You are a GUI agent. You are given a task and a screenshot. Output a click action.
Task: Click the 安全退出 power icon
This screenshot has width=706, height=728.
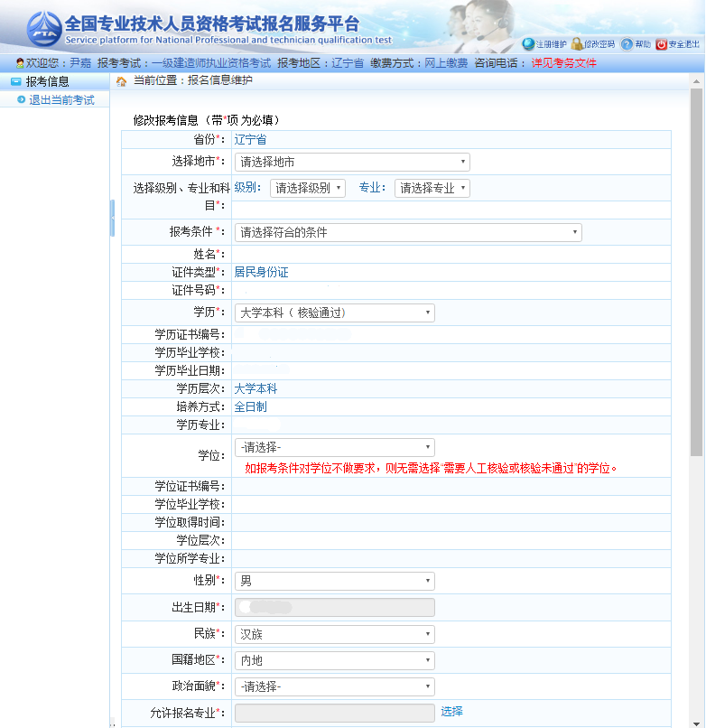coord(661,44)
